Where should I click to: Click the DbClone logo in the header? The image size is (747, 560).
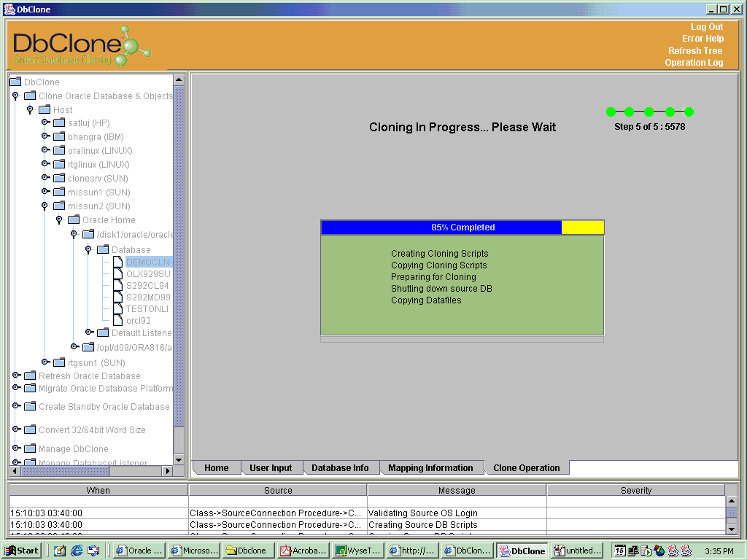(x=82, y=46)
